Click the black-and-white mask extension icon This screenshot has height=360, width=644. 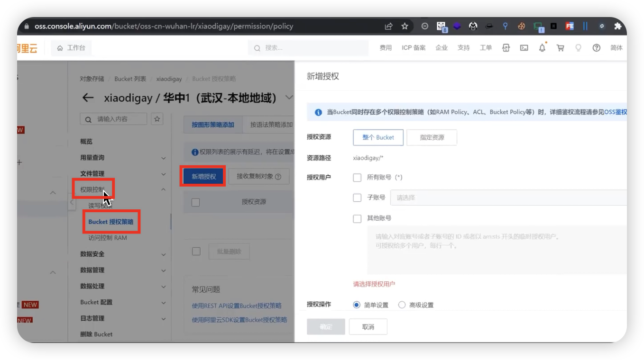[x=473, y=27]
